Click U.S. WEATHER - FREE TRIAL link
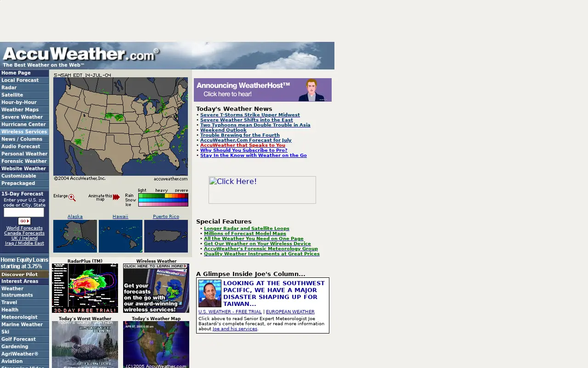588x368 pixels. (x=230, y=312)
